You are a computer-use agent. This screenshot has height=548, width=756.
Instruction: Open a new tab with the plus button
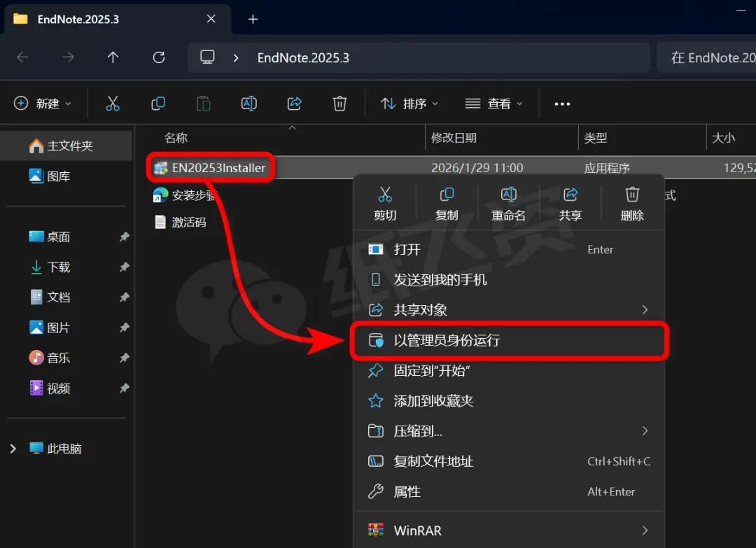(253, 20)
